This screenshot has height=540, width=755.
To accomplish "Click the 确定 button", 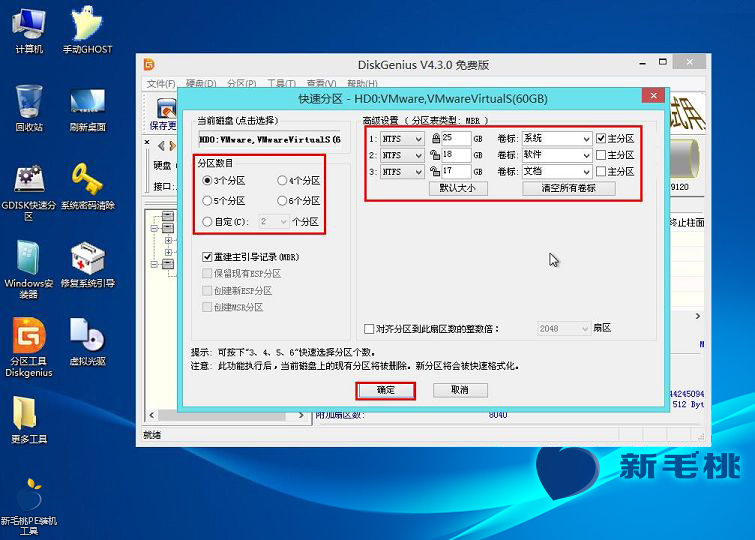I will click(385, 390).
